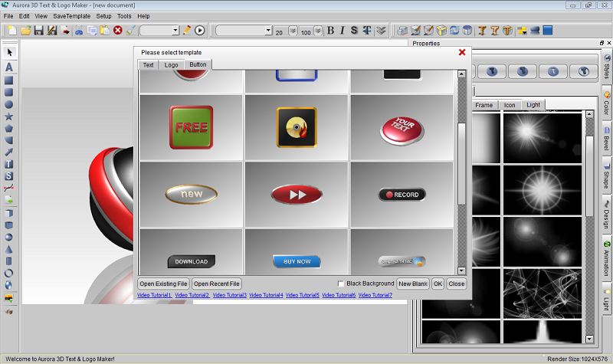613x364 pixels.
Task: Toggle Bold text formatting
Action: coord(330,30)
